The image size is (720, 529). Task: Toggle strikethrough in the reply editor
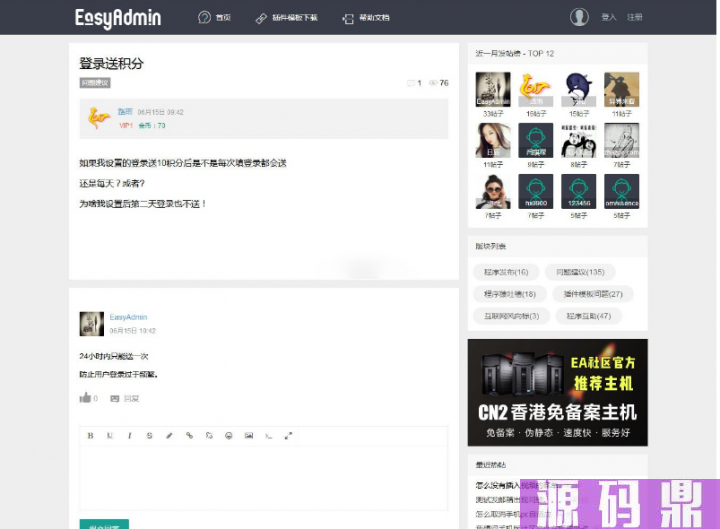[149, 435]
